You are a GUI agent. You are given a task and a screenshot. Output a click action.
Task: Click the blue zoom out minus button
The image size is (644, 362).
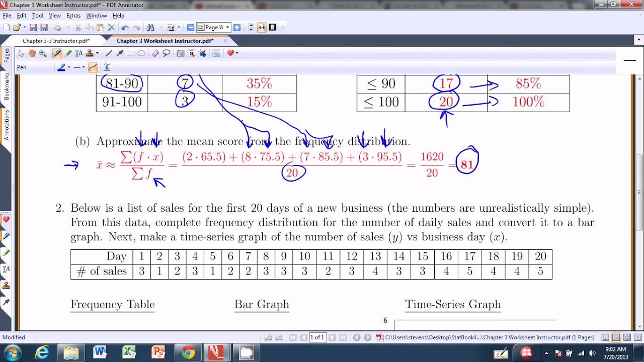point(191,28)
